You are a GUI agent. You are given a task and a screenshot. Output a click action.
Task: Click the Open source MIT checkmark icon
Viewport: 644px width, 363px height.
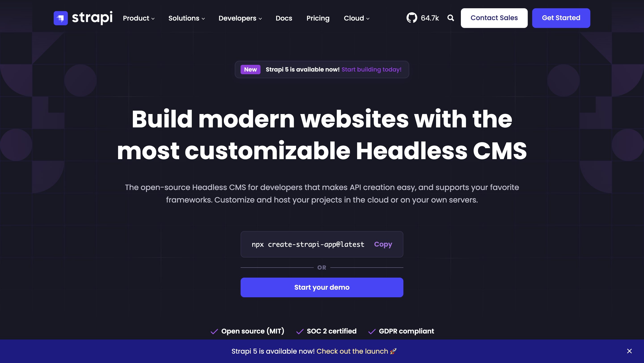pyautogui.click(x=214, y=331)
